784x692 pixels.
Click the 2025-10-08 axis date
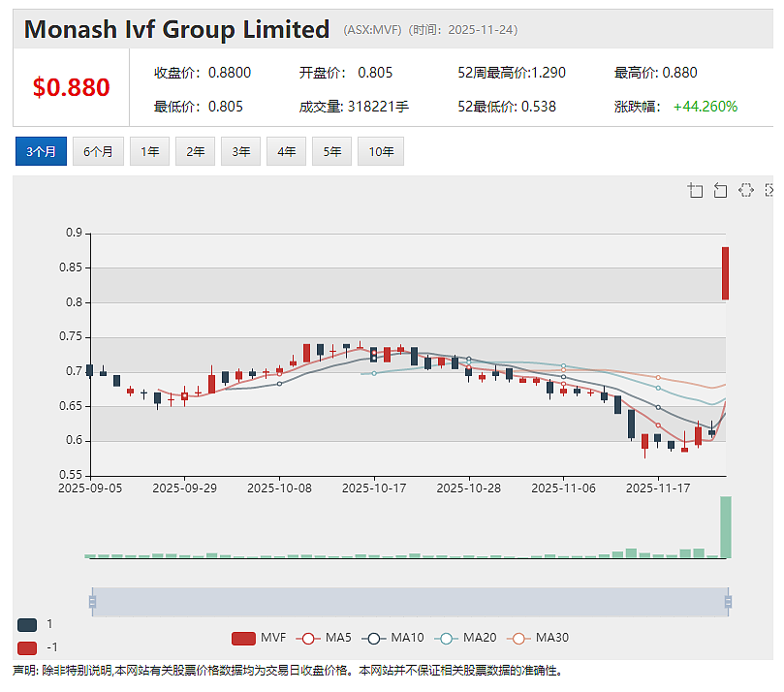279,488
